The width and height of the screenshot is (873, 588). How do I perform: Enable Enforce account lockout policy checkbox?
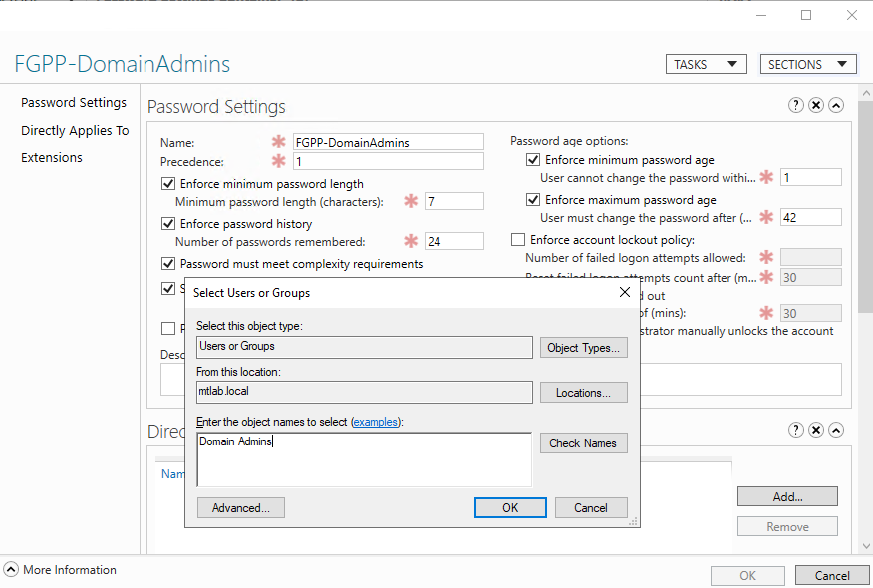(518, 240)
